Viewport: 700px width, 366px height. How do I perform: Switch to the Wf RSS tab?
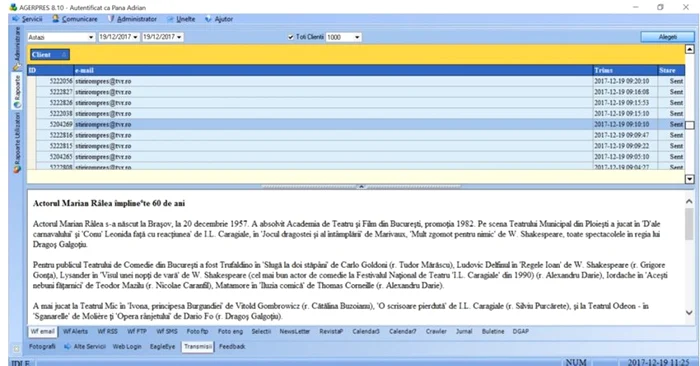108,332
